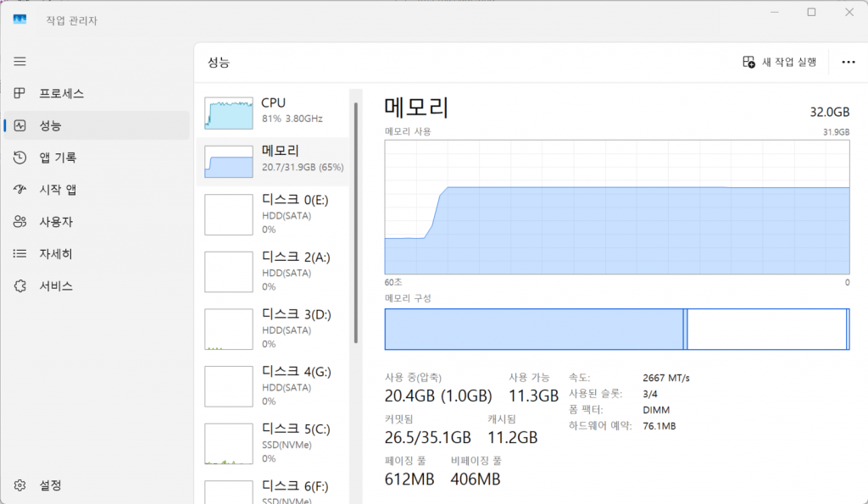Select the 메모리 mini graph thumbnail

tap(229, 162)
